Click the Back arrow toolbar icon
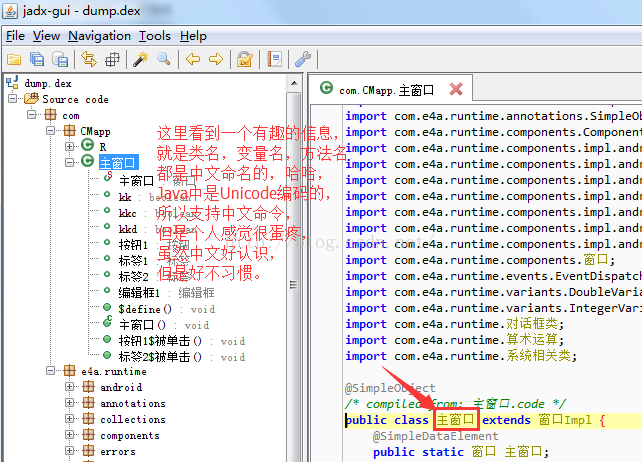This screenshot has width=642, height=462. 192,60
